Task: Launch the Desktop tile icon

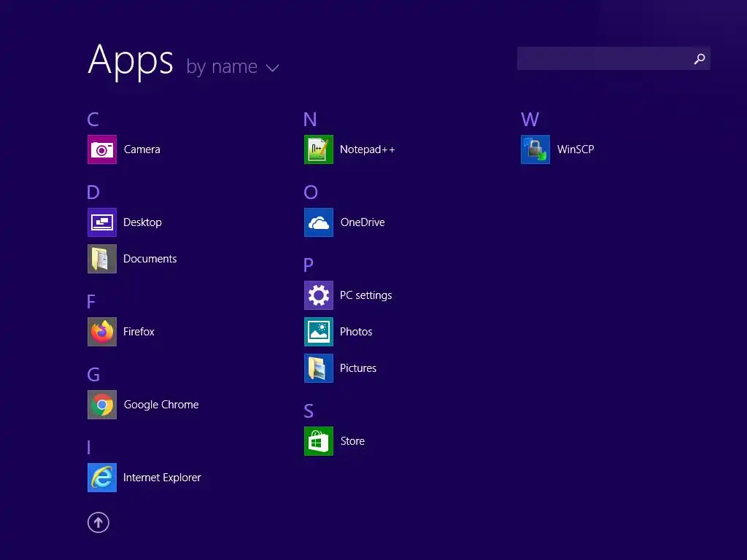Action: (102, 222)
